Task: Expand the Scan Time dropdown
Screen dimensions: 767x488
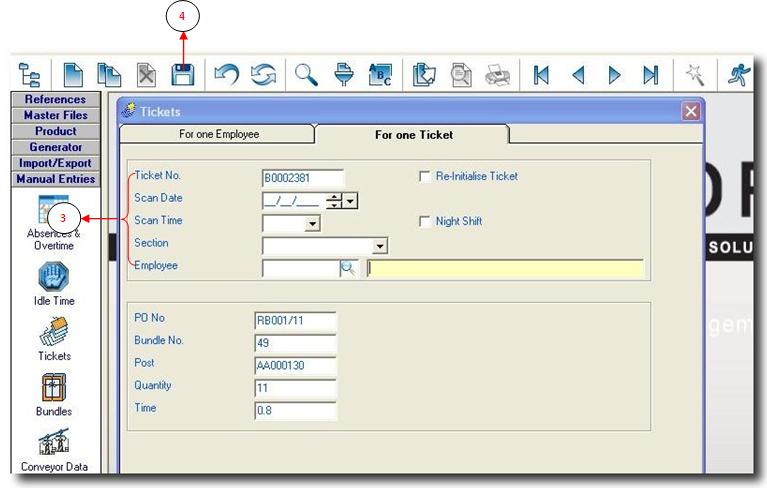Action: pyautogui.click(x=312, y=224)
